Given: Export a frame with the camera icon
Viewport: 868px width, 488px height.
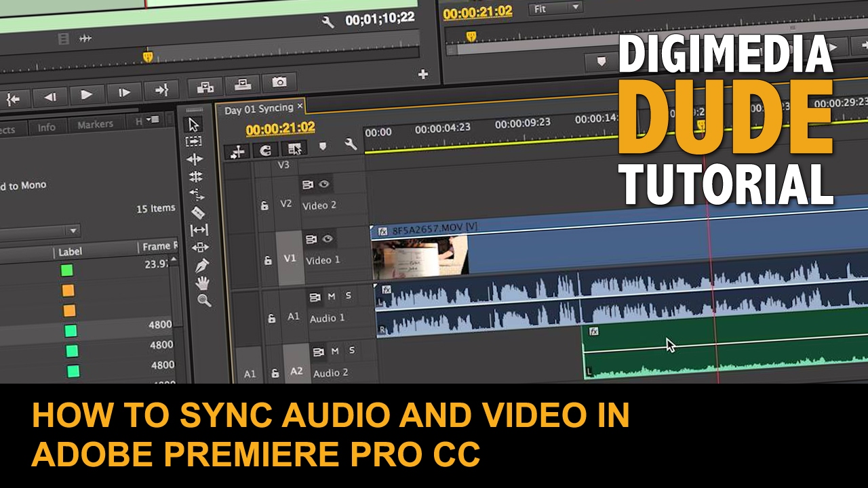Looking at the screenshot, I should click(279, 83).
